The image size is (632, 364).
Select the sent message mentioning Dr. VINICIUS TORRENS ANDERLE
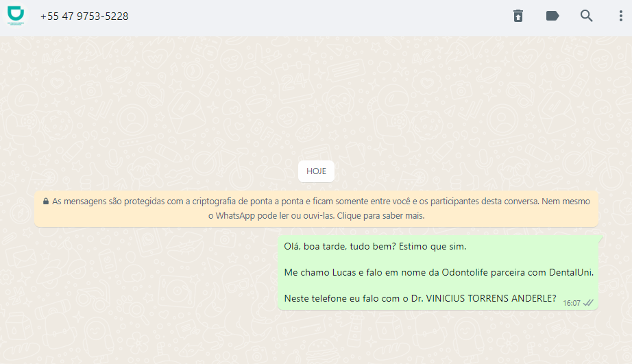point(438,273)
